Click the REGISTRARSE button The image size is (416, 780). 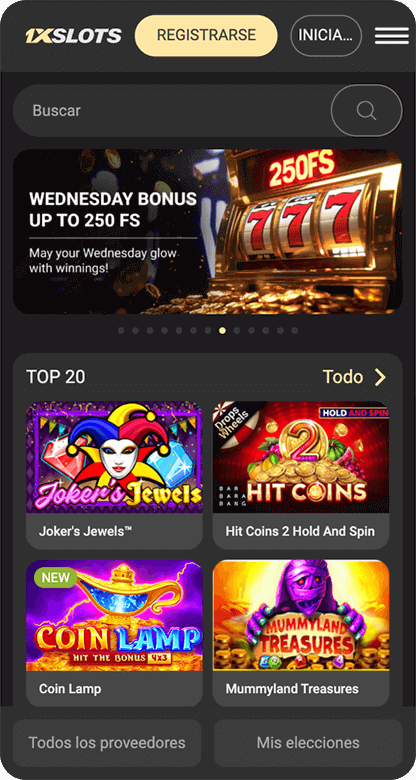pos(207,35)
